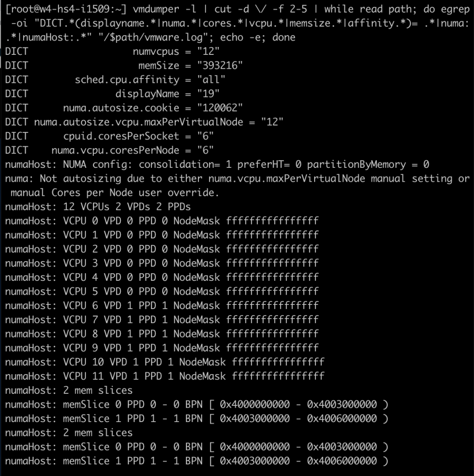The image size is (474, 476).
Task: Select the VCPU 6 VPD 1 line
Action: coord(162,305)
